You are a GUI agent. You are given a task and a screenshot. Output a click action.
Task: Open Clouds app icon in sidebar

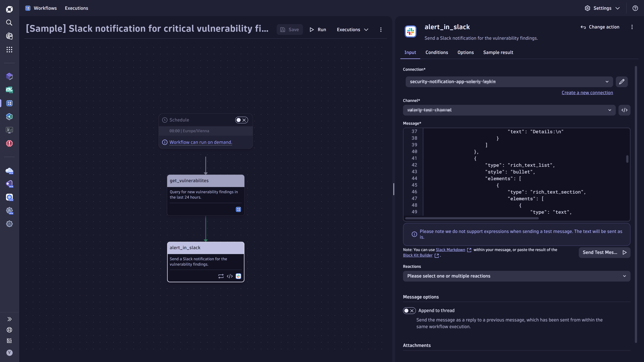[9, 171]
